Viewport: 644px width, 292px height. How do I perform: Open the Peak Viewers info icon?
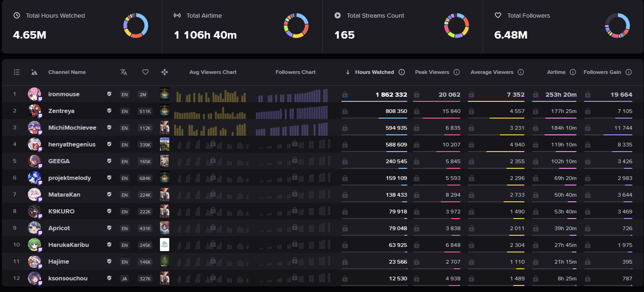(457, 72)
